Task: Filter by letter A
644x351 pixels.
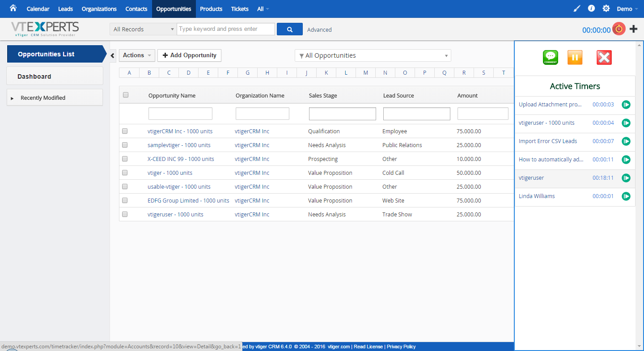Action: (x=129, y=73)
